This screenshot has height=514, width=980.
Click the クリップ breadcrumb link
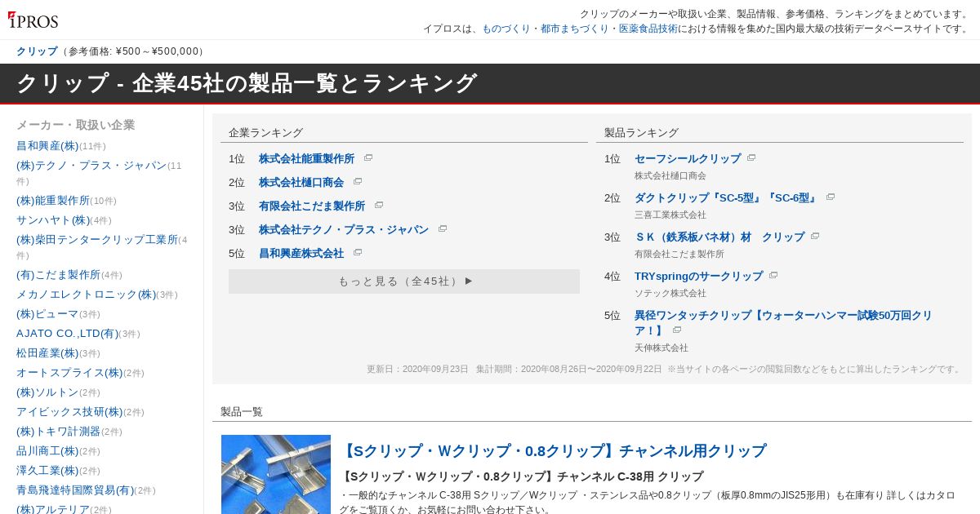click(x=37, y=51)
